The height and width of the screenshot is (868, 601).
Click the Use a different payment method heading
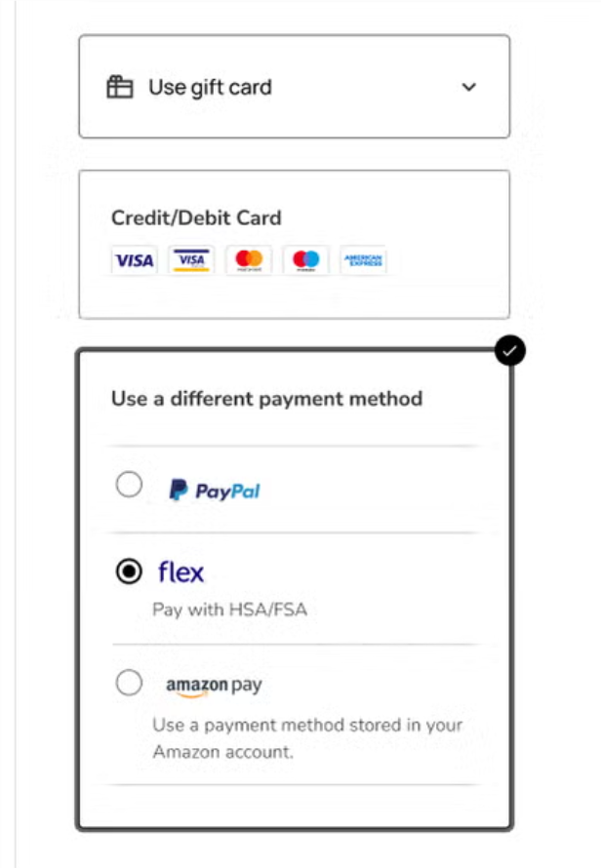[x=266, y=398]
